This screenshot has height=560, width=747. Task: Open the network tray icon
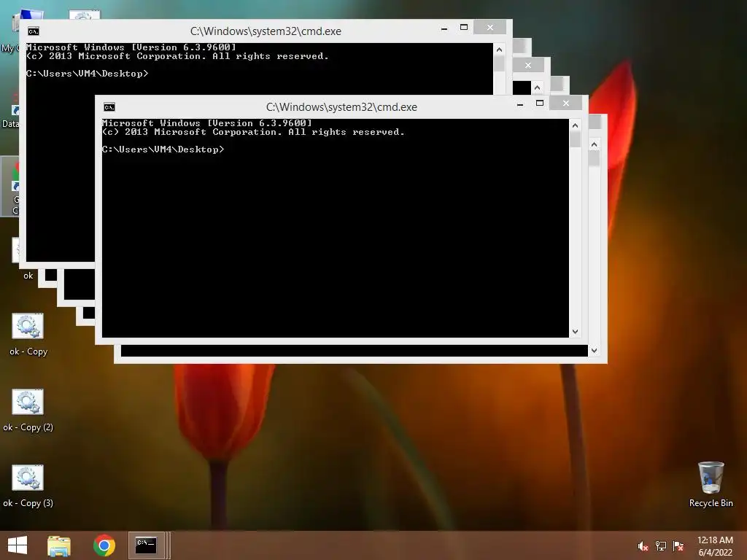(661, 546)
